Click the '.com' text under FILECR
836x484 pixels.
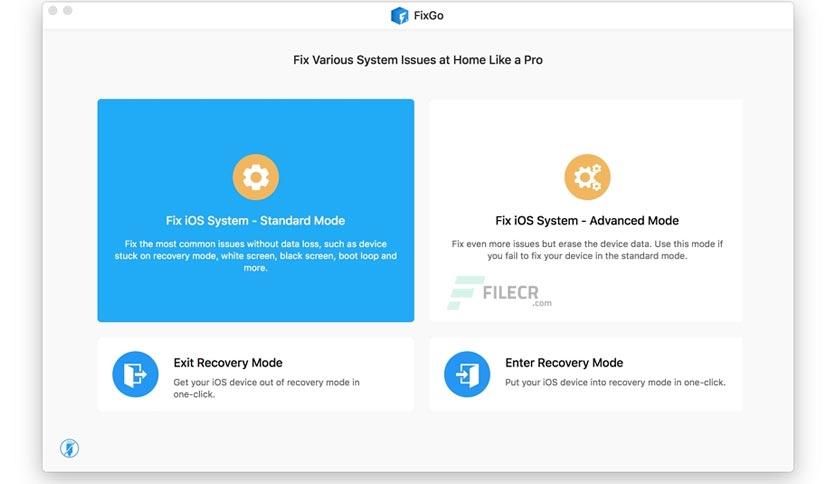[x=542, y=303]
